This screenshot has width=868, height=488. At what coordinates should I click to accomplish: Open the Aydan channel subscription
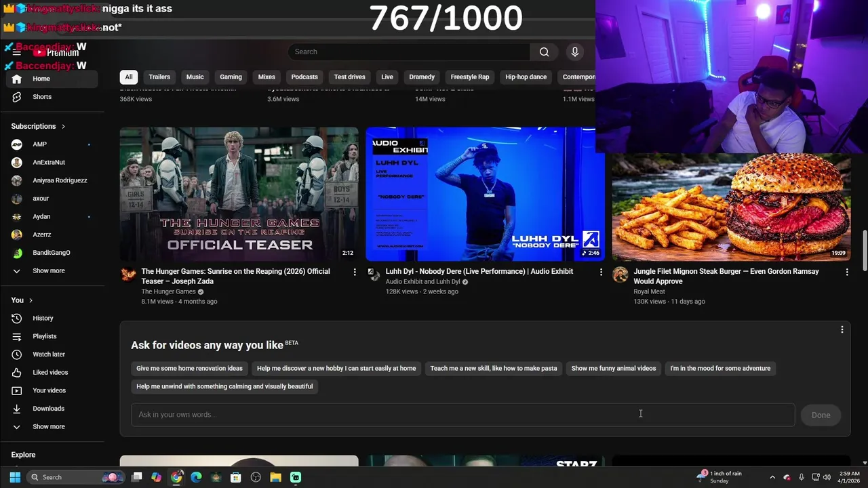click(x=52, y=217)
